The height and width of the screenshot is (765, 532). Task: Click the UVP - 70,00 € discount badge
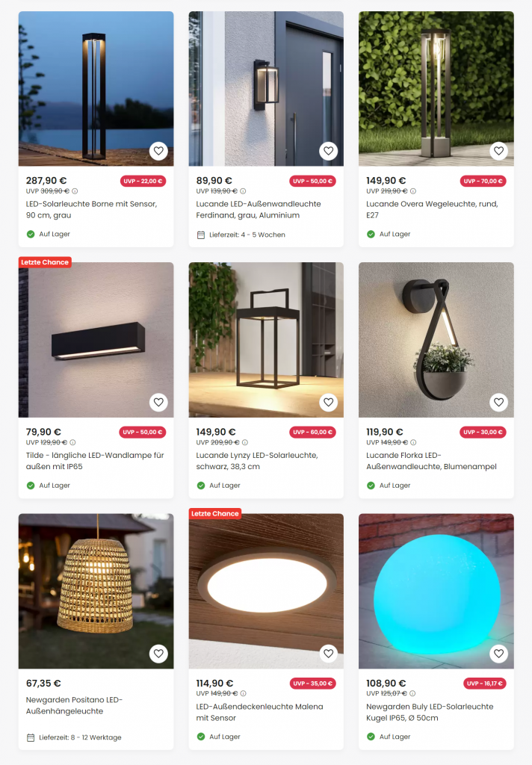(x=483, y=181)
